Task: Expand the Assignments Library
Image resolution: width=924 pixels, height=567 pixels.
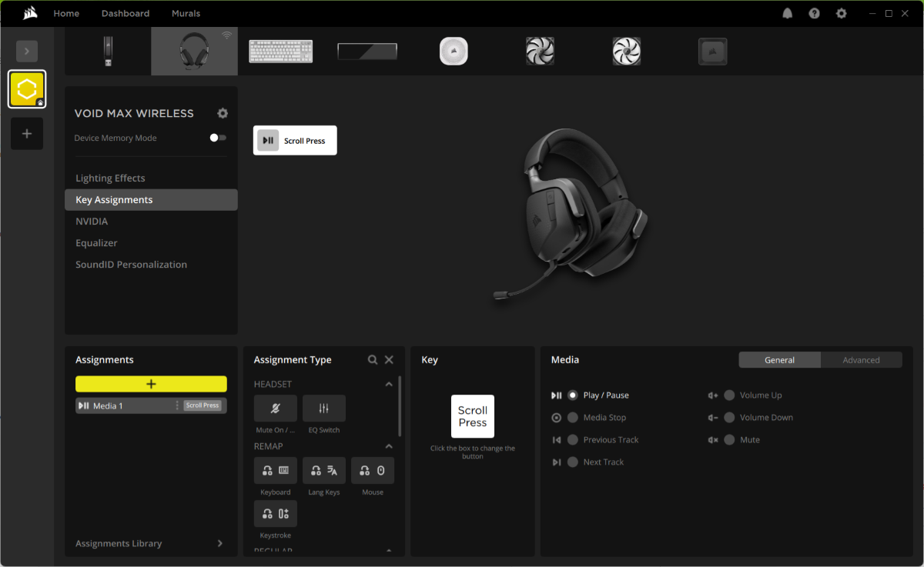Action: 219,543
